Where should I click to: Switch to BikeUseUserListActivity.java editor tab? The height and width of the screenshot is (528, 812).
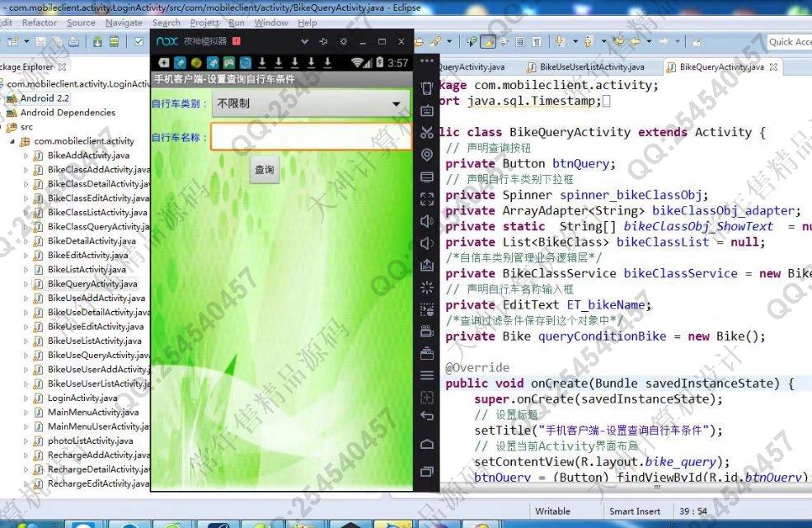pos(586,67)
